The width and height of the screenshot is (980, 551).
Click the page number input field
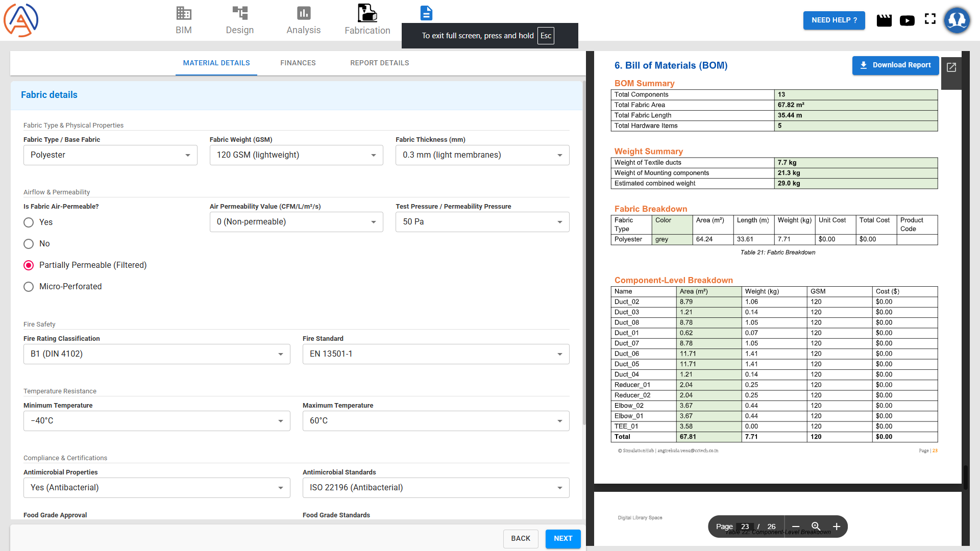pos(745,527)
